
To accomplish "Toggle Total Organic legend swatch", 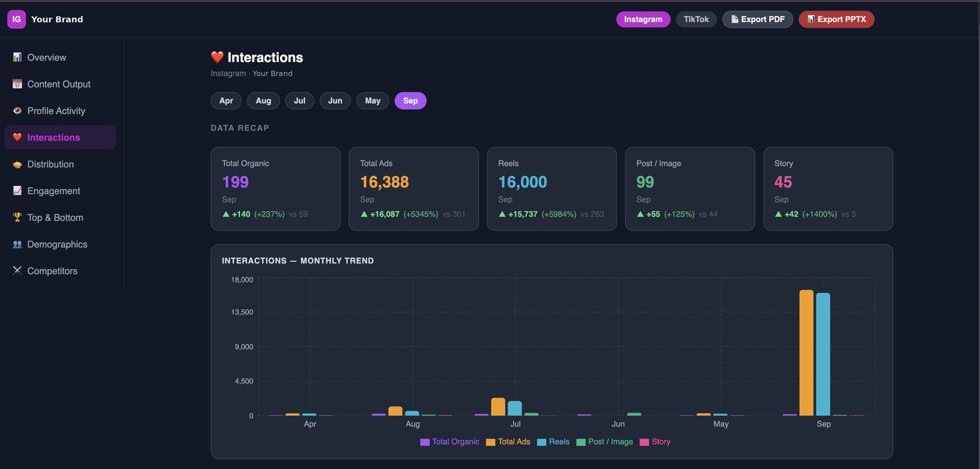I will pyautogui.click(x=424, y=442).
